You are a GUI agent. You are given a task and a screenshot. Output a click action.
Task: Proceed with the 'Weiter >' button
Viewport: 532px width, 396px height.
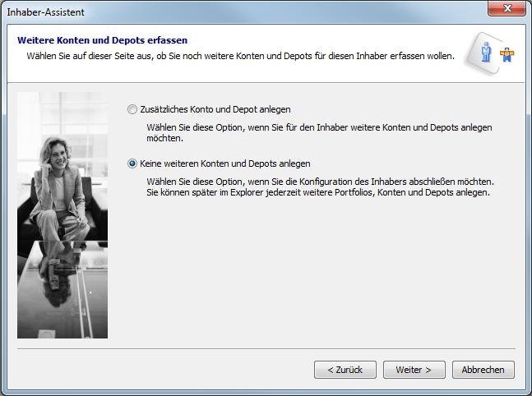click(414, 370)
